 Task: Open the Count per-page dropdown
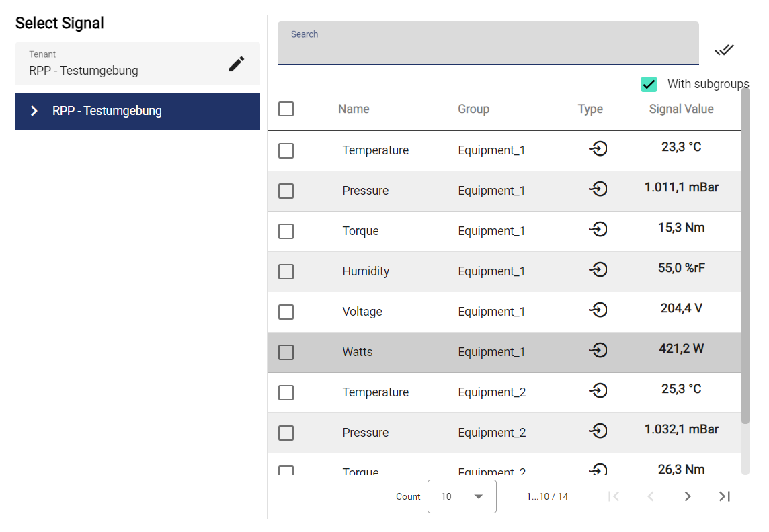[x=462, y=496]
